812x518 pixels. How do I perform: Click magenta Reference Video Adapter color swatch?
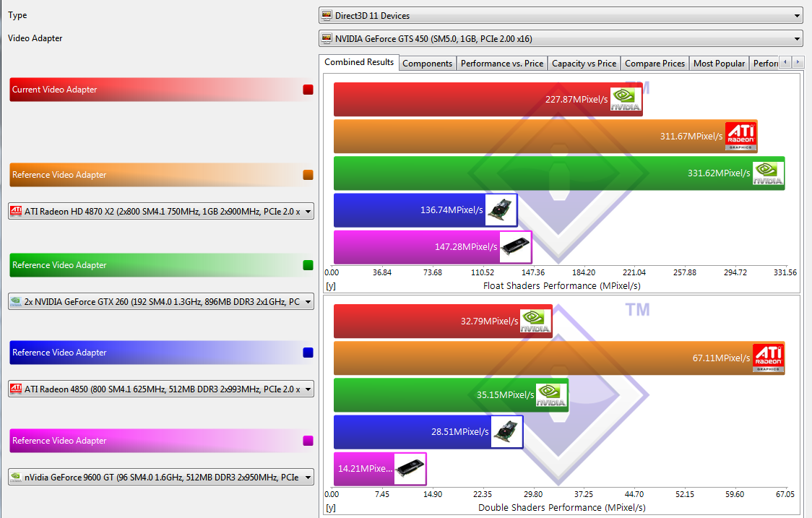(308, 440)
